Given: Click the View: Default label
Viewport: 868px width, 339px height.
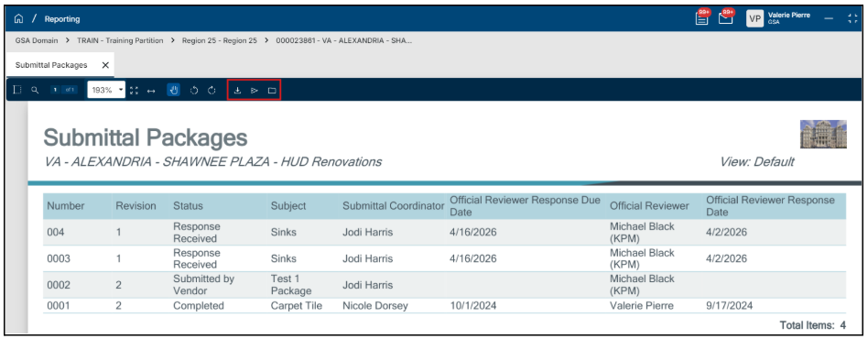Looking at the screenshot, I should click(x=756, y=162).
